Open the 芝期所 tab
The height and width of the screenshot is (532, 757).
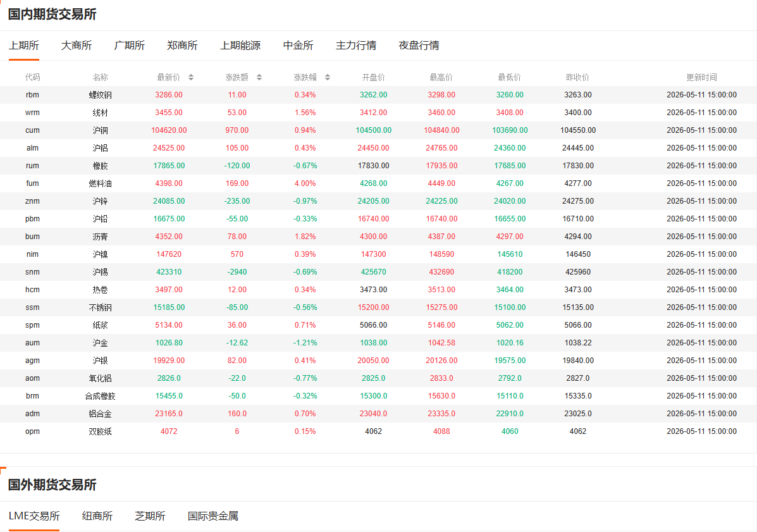pyautogui.click(x=150, y=516)
